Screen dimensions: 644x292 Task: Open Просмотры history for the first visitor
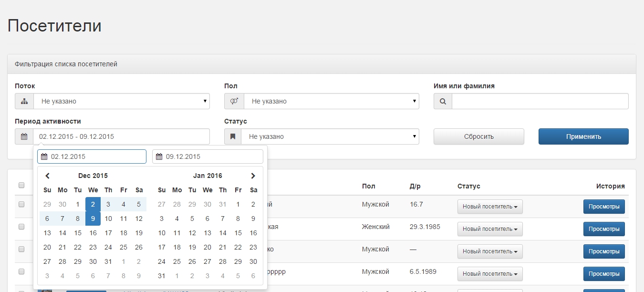pos(603,207)
